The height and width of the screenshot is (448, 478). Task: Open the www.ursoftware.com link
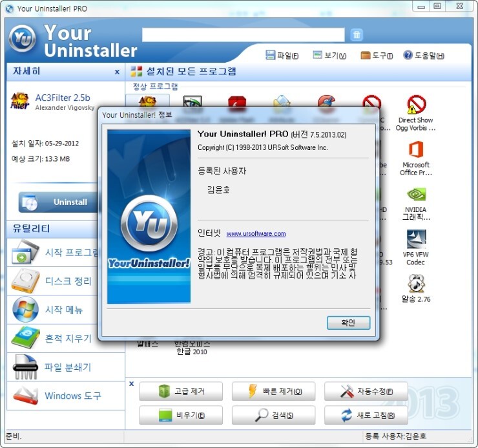pos(256,234)
